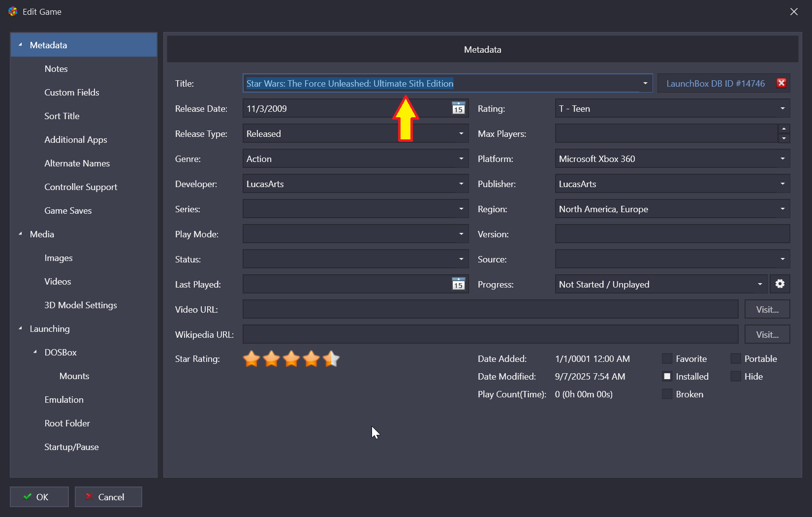
Task: Click Cancel button
Action: [x=108, y=497]
